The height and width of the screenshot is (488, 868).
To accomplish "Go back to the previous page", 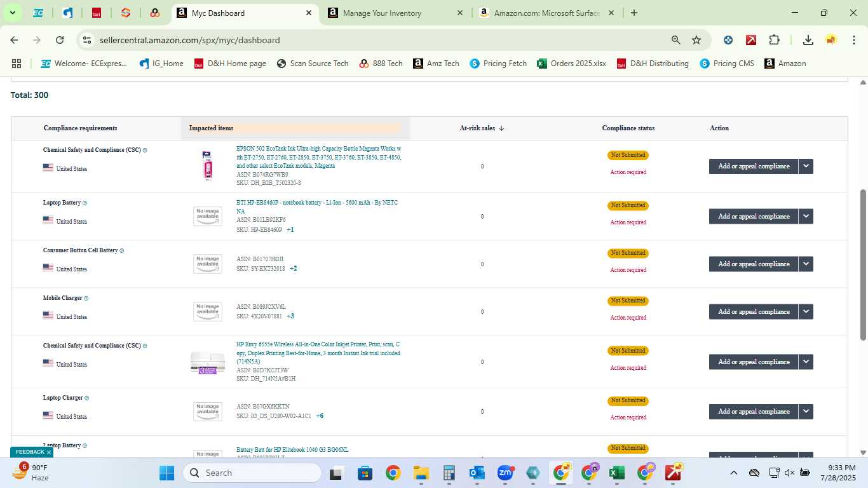I will tap(14, 40).
